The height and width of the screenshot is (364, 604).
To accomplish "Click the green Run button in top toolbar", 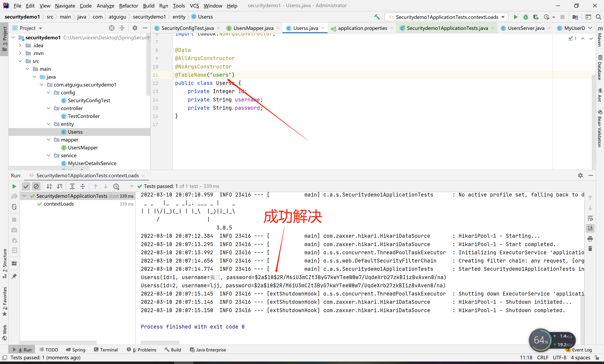I will tap(516, 17).
